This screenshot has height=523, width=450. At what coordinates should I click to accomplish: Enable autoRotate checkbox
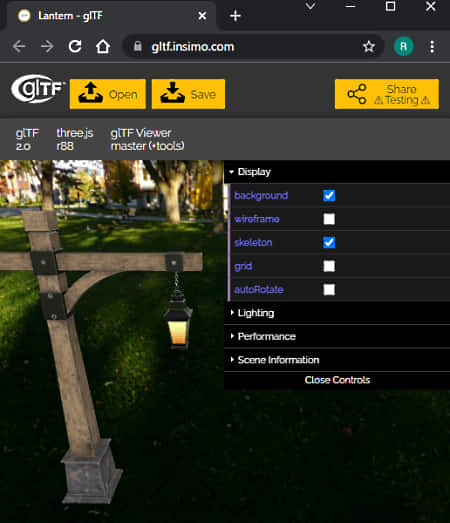329,290
